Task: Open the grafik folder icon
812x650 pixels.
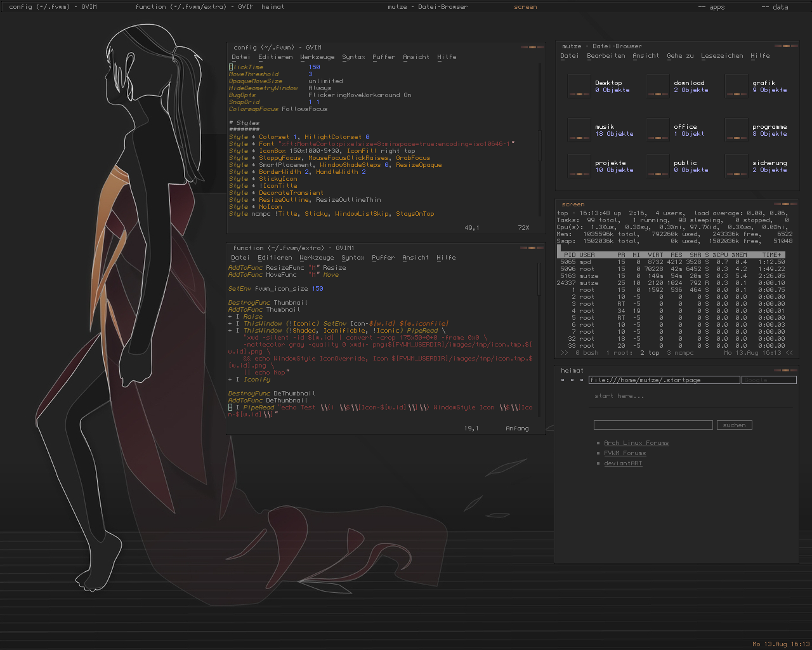Action: (737, 86)
